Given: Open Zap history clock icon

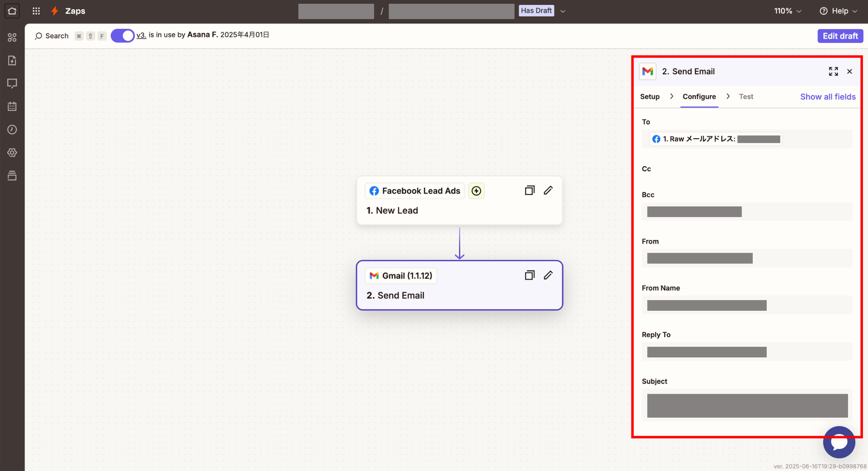Looking at the screenshot, I should pyautogui.click(x=12, y=129).
